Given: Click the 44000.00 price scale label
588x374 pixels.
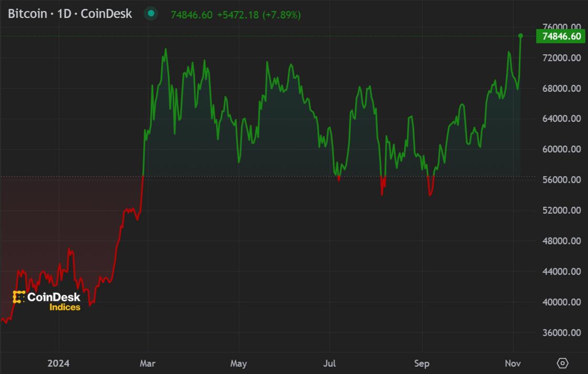Looking at the screenshot, I should coord(561,272).
